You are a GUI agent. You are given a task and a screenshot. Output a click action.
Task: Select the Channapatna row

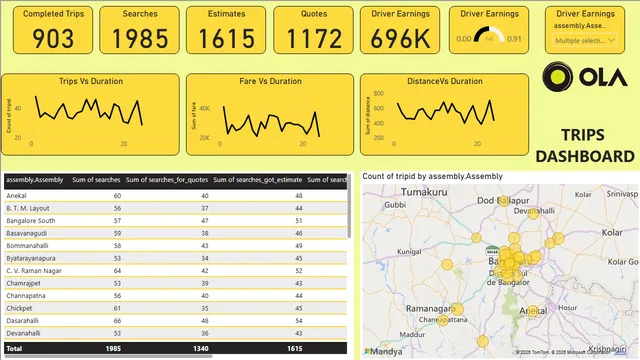click(x=176, y=296)
